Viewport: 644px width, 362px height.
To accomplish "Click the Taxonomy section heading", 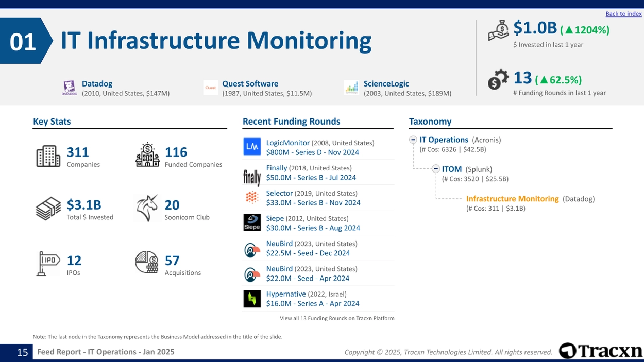I will (430, 122).
